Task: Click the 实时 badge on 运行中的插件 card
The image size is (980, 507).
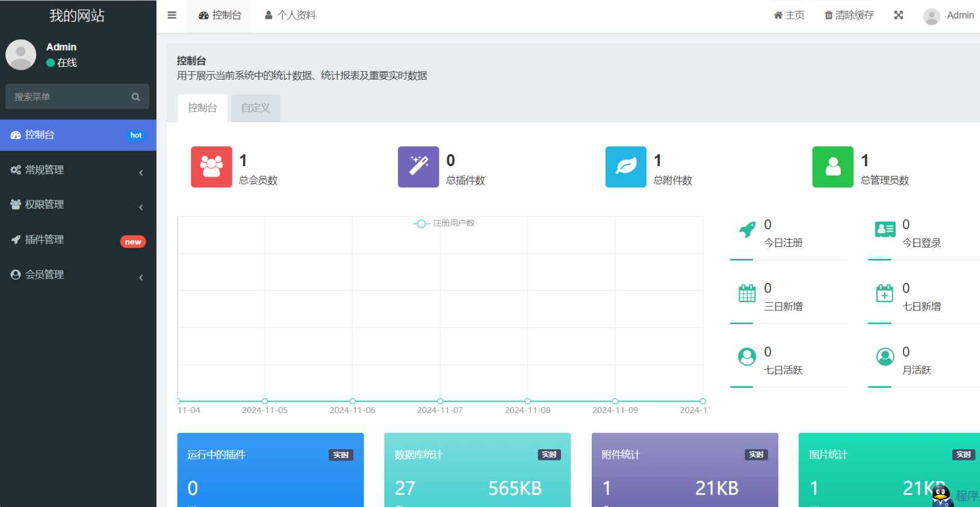Action: 341,455
